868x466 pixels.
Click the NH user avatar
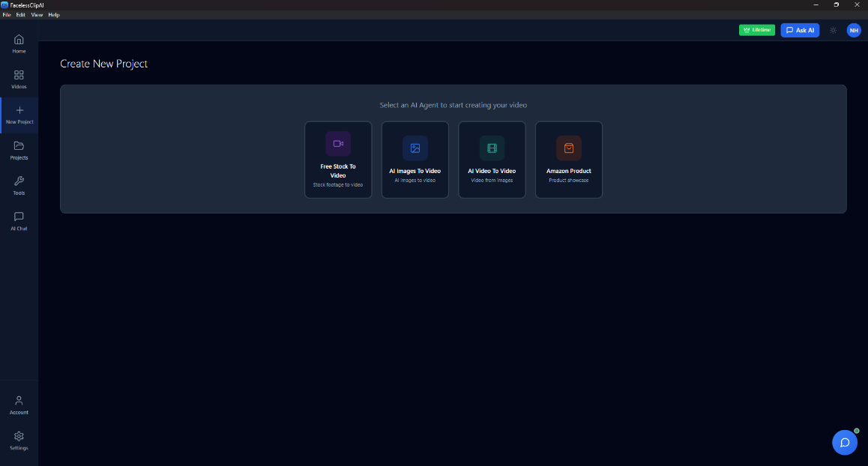[854, 31]
